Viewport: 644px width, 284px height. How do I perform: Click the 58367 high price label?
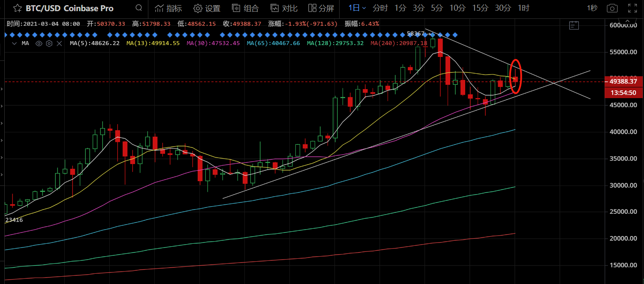point(415,33)
